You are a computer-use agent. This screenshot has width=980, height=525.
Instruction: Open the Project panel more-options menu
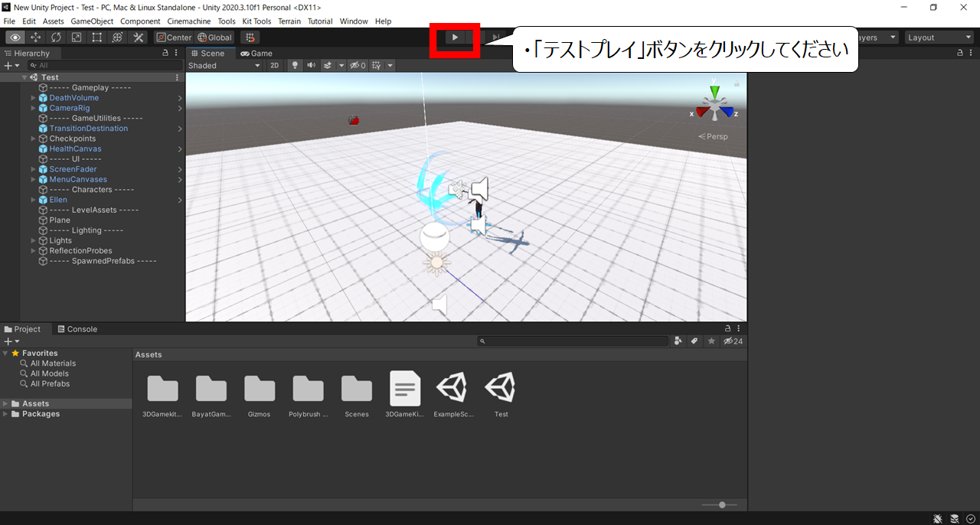click(x=739, y=329)
